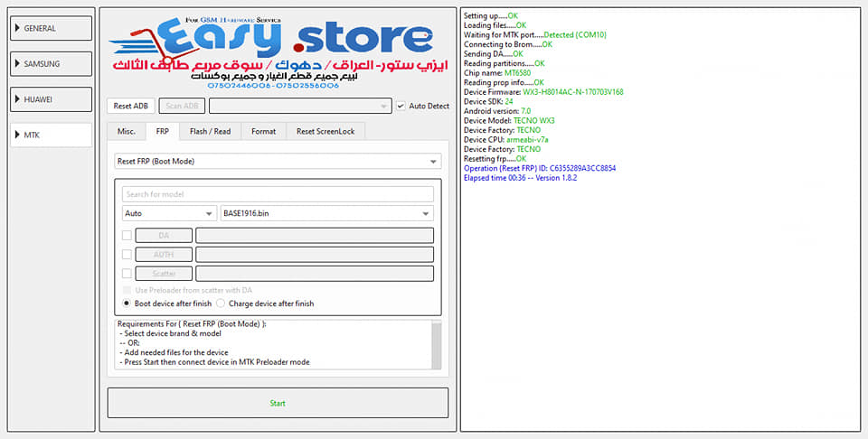Screen dimensions: 868x439
Task: Click the Easy .store logo banner
Action: (x=278, y=52)
